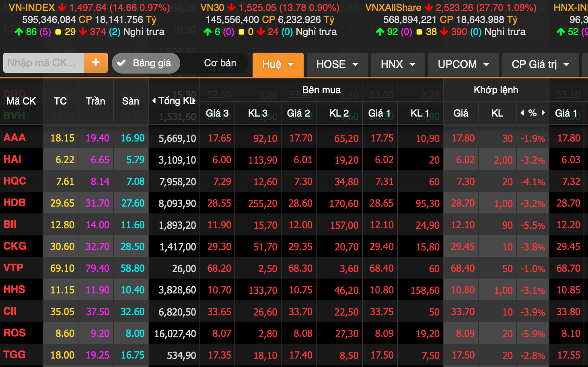Click CII Giá 2 value 33.70
Screen dimensions: 588x367
click(300, 312)
